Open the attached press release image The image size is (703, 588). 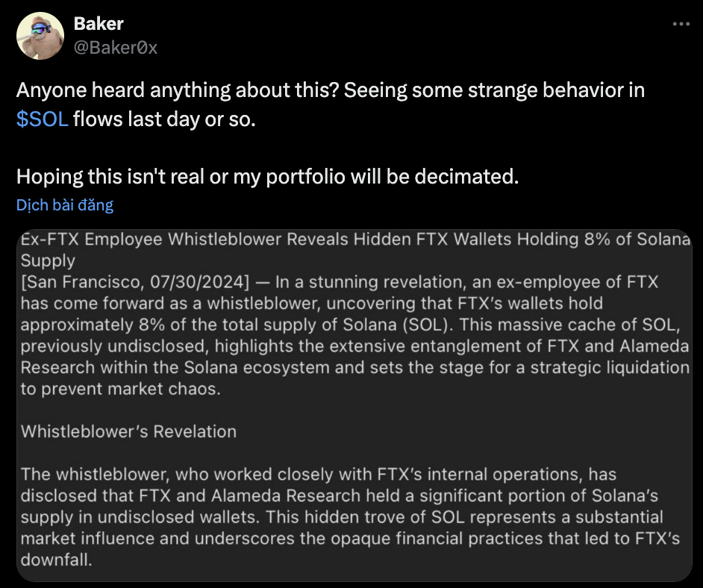click(x=354, y=405)
